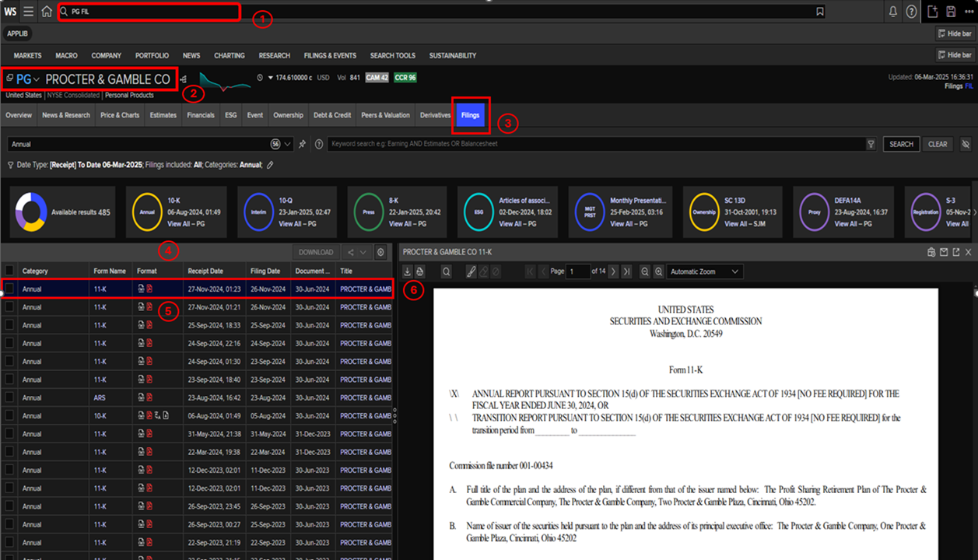Click the WS logo icon
This screenshot has width=978, height=560.
pyautogui.click(x=10, y=12)
